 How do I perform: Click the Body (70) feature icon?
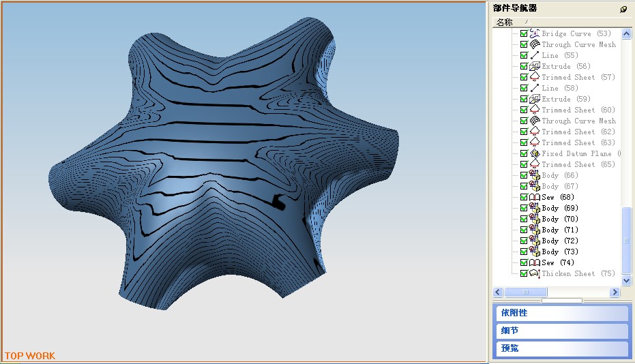pyautogui.click(x=535, y=219)
